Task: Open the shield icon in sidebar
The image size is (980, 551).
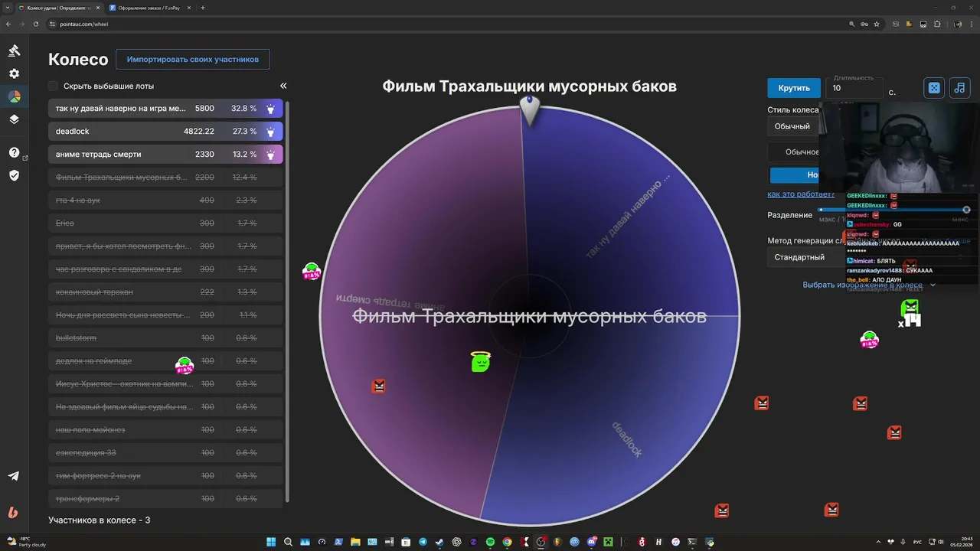Action: tap(14, 175)
